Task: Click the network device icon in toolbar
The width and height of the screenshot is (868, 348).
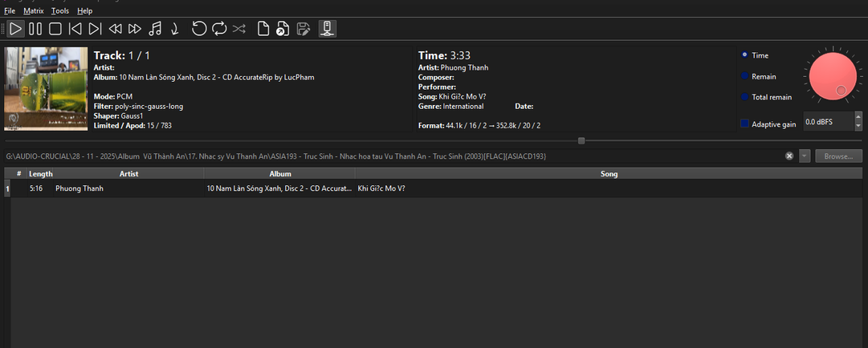Action: pos(328,29)
